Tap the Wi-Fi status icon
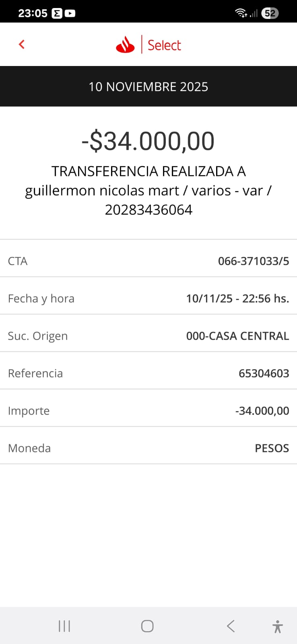 [x=241, y=13]
